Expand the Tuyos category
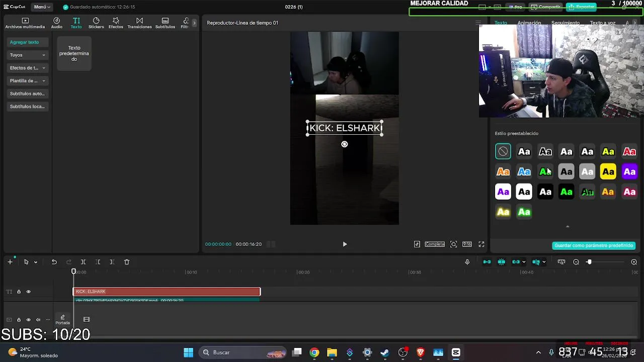This screenshot has width=644, height=362. (28, 55)
